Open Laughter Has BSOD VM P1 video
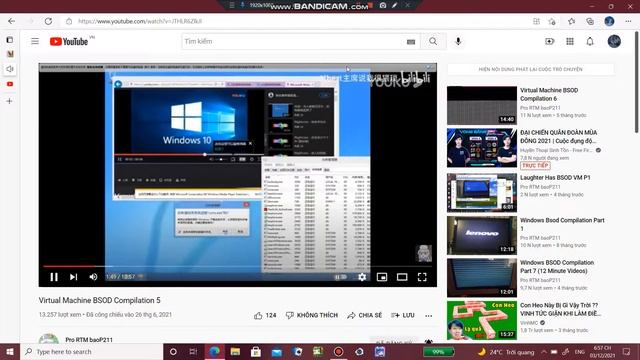The height and width of the screenshot is (360, 640). (555, 178)
